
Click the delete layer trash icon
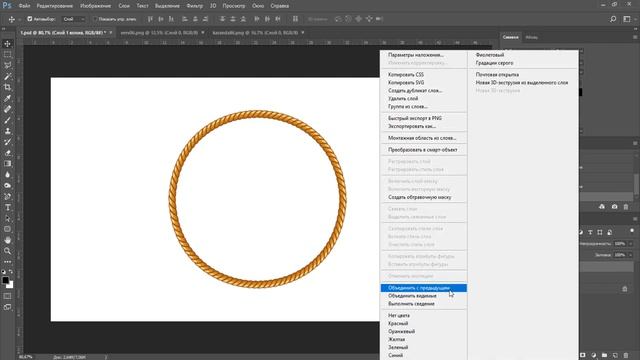[626, 356]
